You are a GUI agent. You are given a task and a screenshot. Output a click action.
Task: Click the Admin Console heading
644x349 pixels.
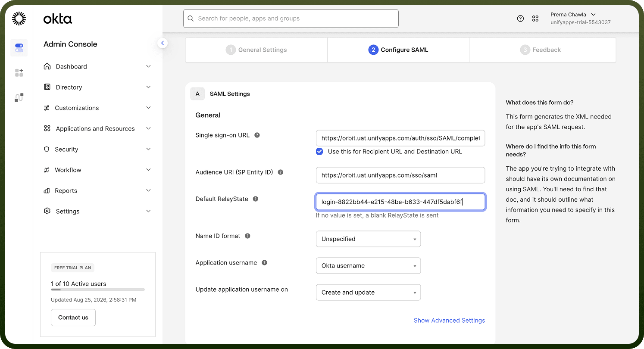coord(70,44)
